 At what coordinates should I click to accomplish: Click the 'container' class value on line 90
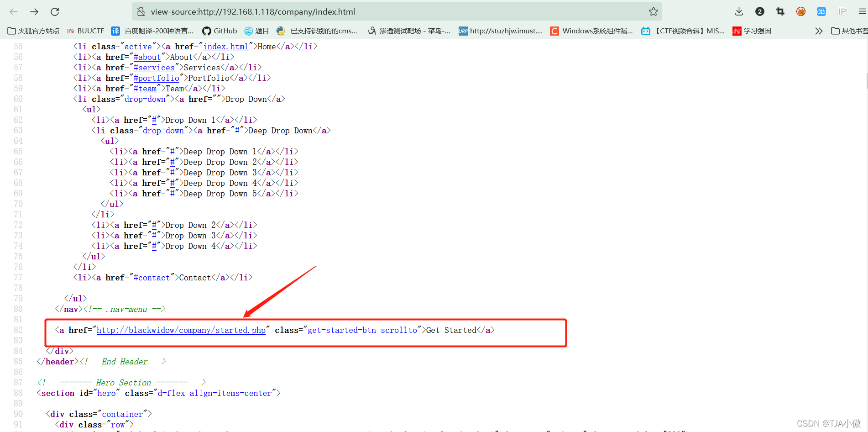122,414
